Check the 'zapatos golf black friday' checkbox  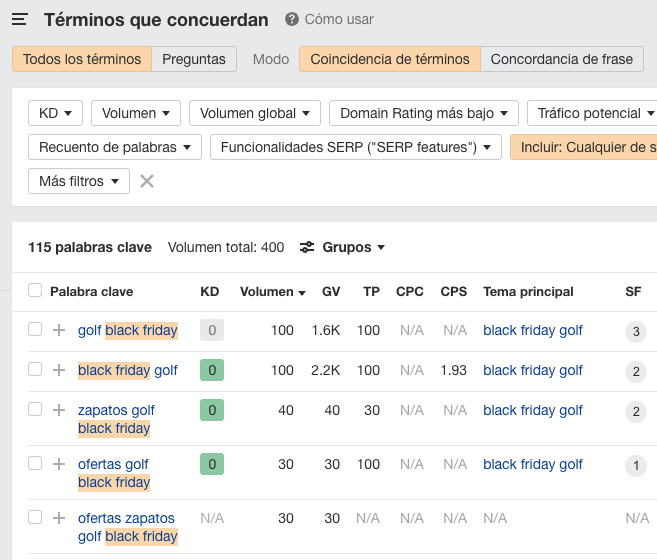(x=35, y=409)
